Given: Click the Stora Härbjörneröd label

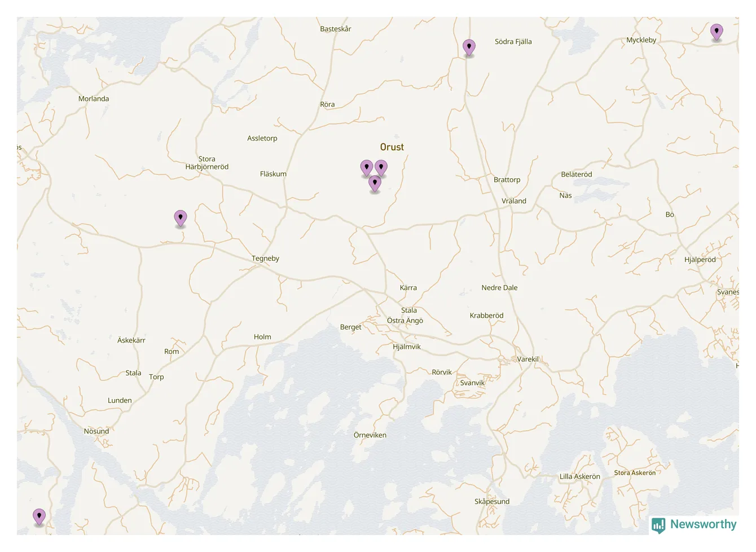Looking at the screenshot, I should (207, 163).
